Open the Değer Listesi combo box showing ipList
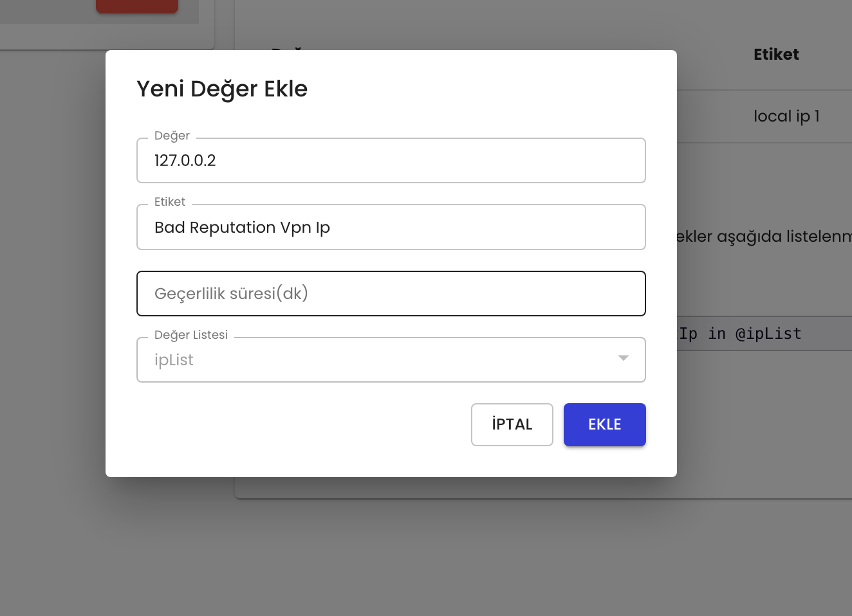The width and height of the screenshot is (852, 616). pos(391,359)
